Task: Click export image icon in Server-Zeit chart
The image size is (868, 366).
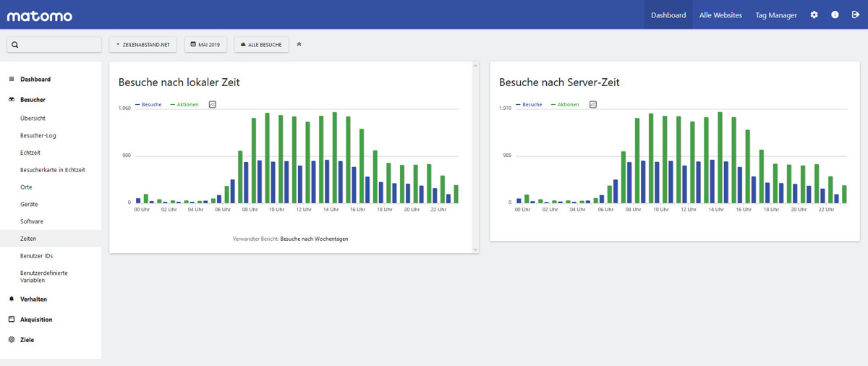Action: (x=593, y=105)
